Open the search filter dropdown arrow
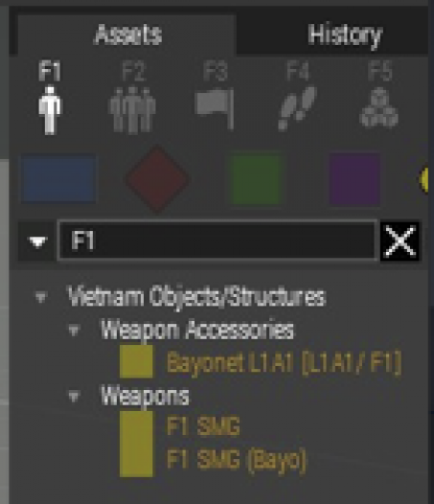 pos(37,241)
